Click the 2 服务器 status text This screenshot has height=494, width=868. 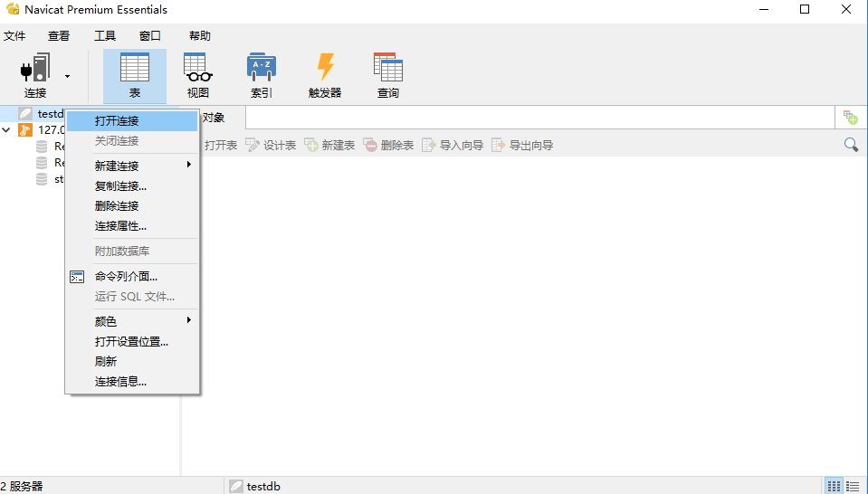tap(22, 486)
